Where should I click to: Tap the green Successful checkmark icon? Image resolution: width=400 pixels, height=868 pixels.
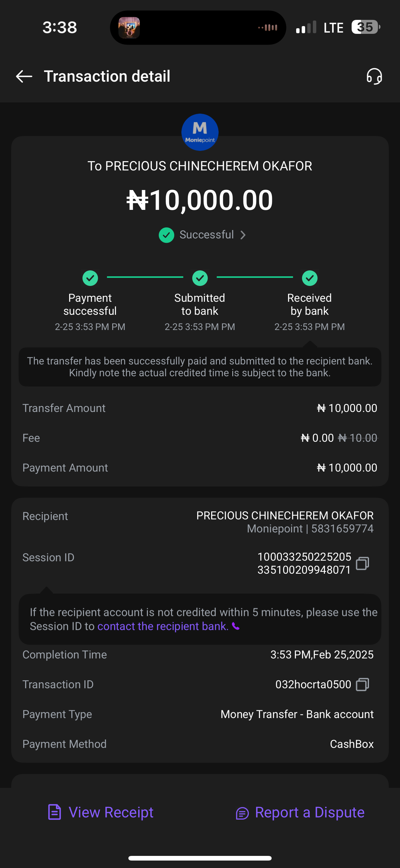[x=166, y=235]
